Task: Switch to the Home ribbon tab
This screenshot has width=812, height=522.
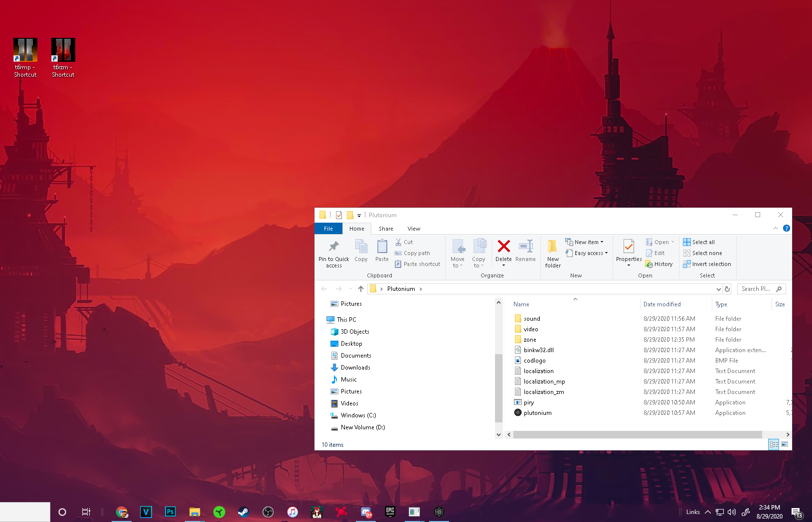Action: (x=357, y=229)
